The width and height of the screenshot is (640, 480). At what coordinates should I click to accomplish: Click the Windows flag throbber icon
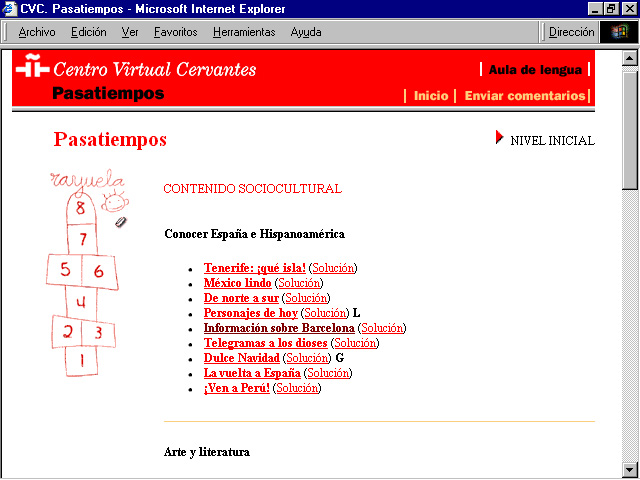619,32
